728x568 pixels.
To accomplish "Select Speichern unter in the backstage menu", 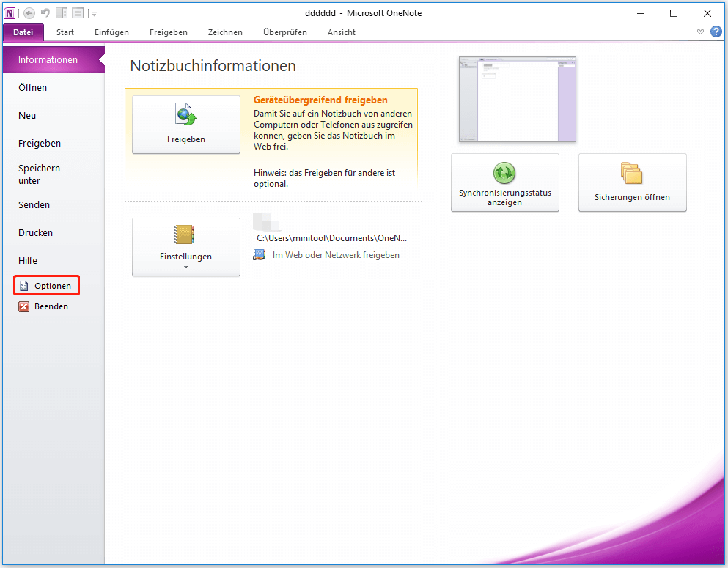I will pyautogui.click(x=39, y=174).
